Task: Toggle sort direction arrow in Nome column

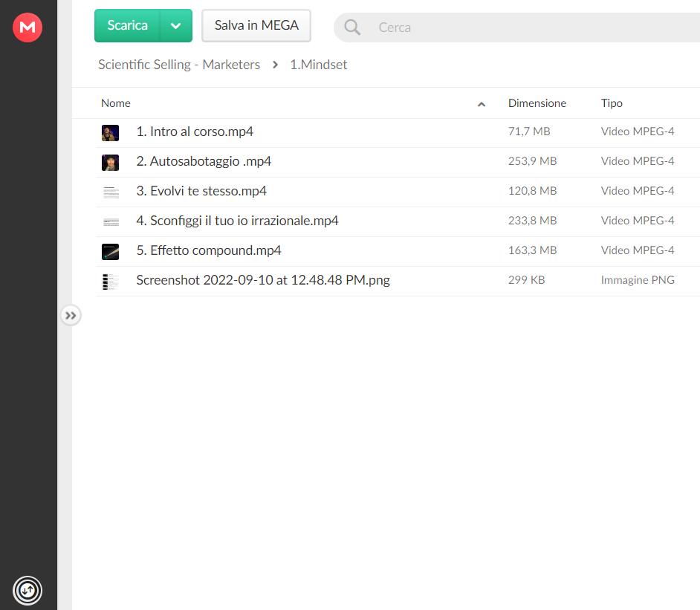Action: click(482, 104)
